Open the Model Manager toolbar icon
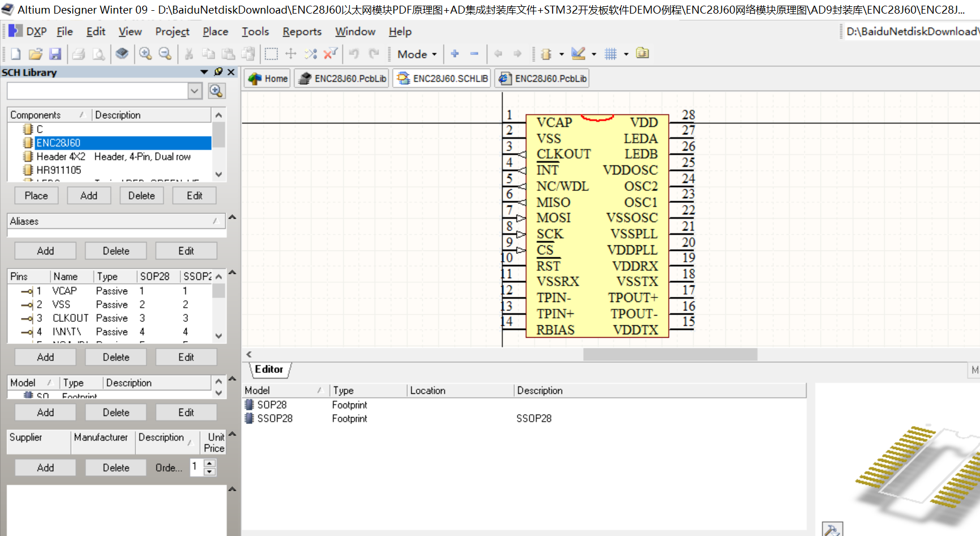The height and width of the screenshot is (536, 980). (643, 54)
